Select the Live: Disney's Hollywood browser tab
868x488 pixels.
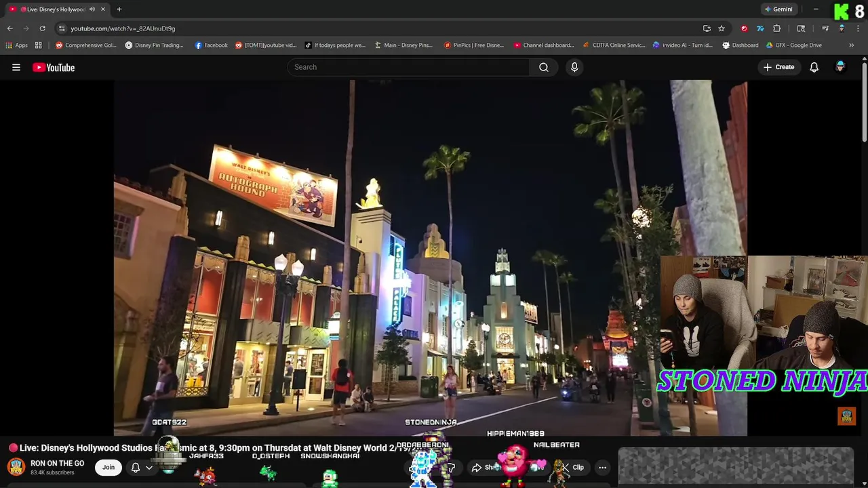[x=56, y=9]
